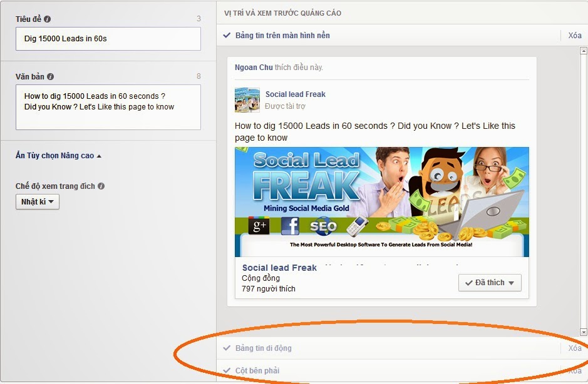Click the Social lead Freak title below the banner
Viewport: 588px width, 384px height.
coord(279,268)
